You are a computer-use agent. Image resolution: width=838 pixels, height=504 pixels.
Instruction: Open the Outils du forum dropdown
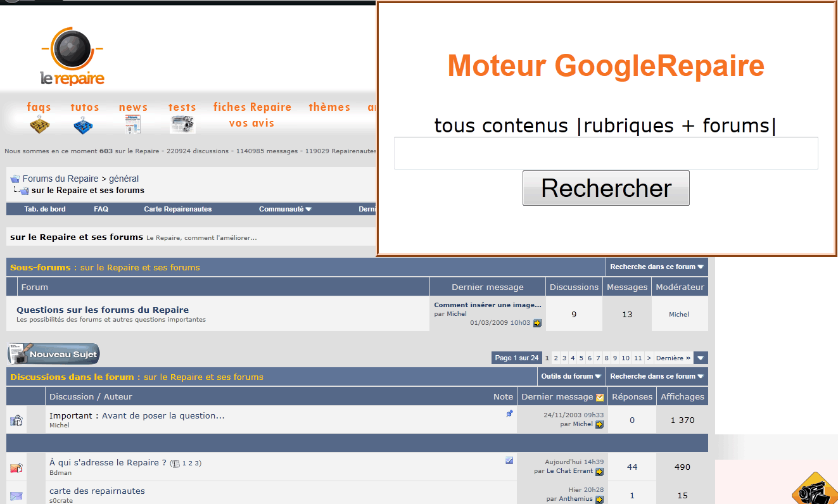coord(571,376)
